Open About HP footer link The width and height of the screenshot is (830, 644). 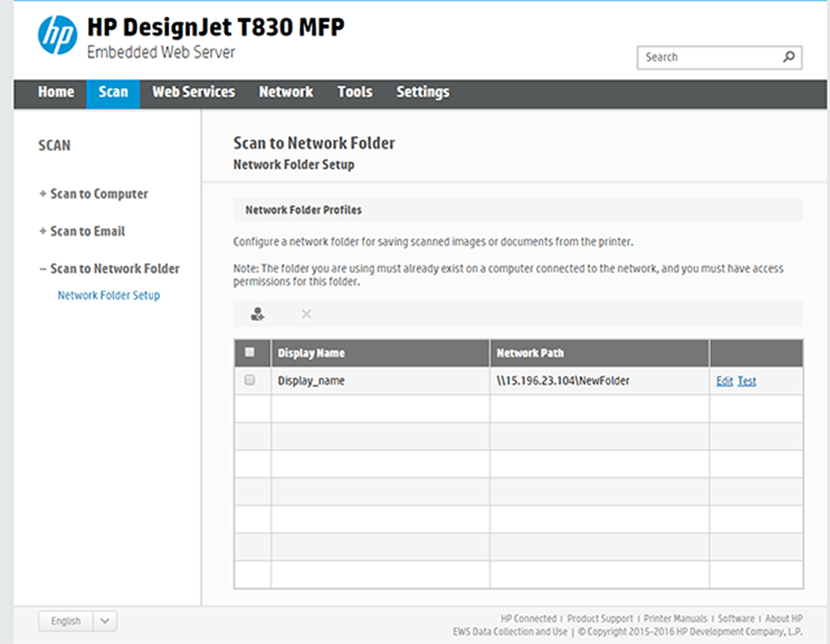[784, 618]
